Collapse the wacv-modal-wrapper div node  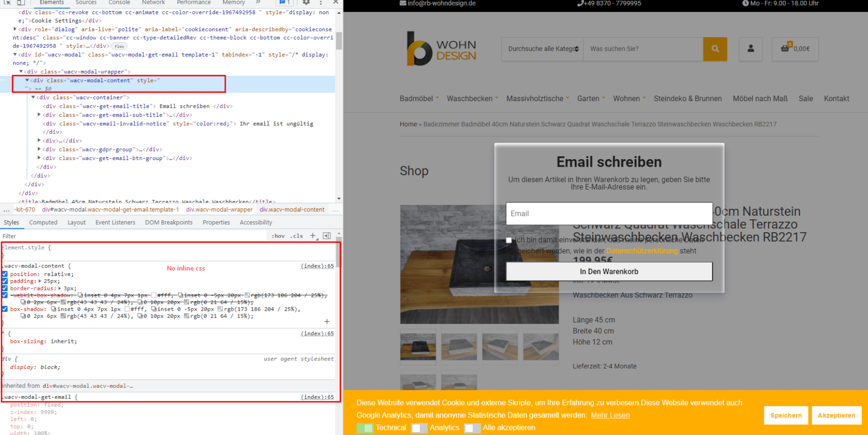21,72
